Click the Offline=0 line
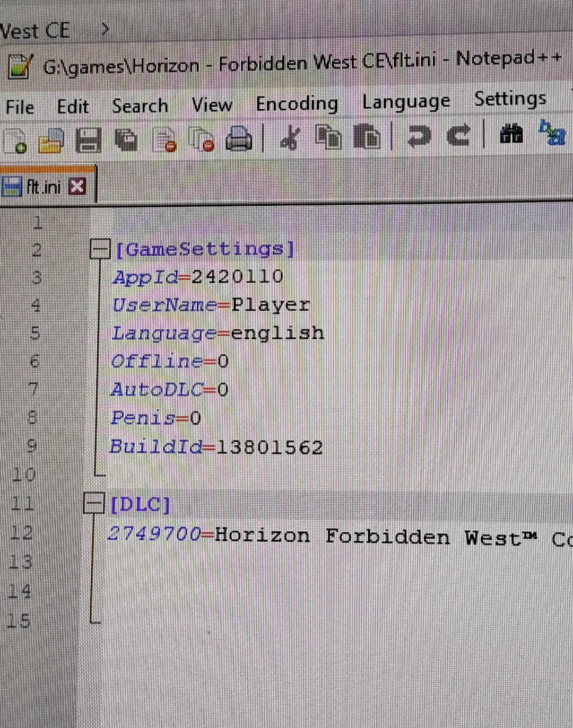This screenshot has height=728, width=573. pyautogui.click(x=170, y=362)
